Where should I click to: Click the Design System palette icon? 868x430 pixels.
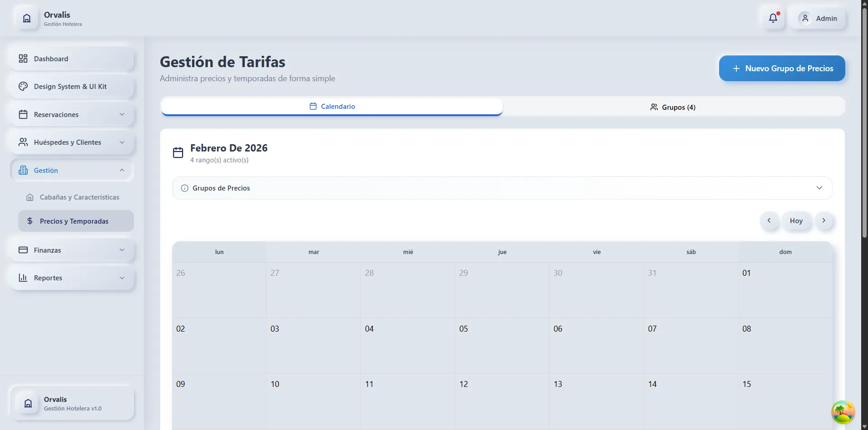coord(23,86)
